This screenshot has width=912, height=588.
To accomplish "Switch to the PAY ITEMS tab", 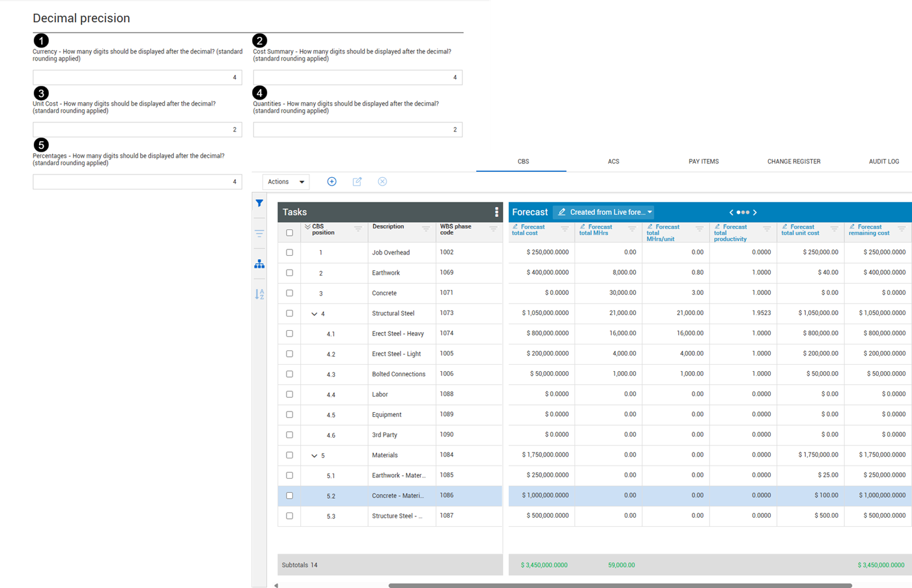I will (x=704, y=161).
